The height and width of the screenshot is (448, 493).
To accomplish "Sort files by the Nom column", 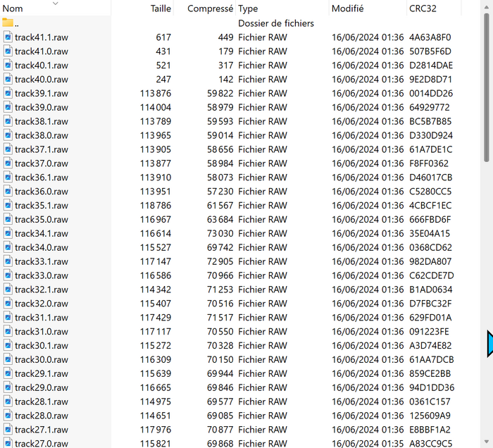I will point(13,9).
